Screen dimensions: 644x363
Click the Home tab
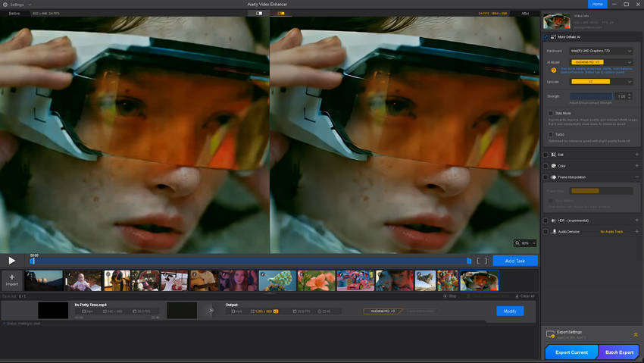(x=598, y=4)
